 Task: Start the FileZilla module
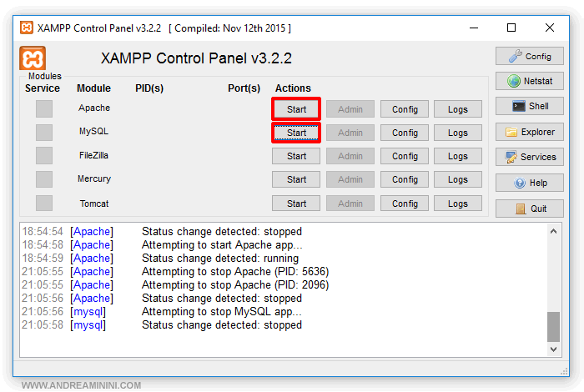click(296, 156)
